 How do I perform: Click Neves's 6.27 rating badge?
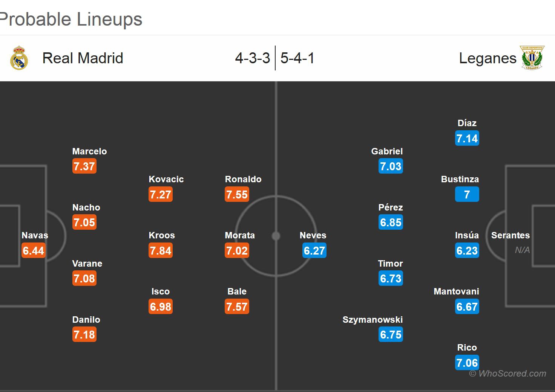coord(314,250)
